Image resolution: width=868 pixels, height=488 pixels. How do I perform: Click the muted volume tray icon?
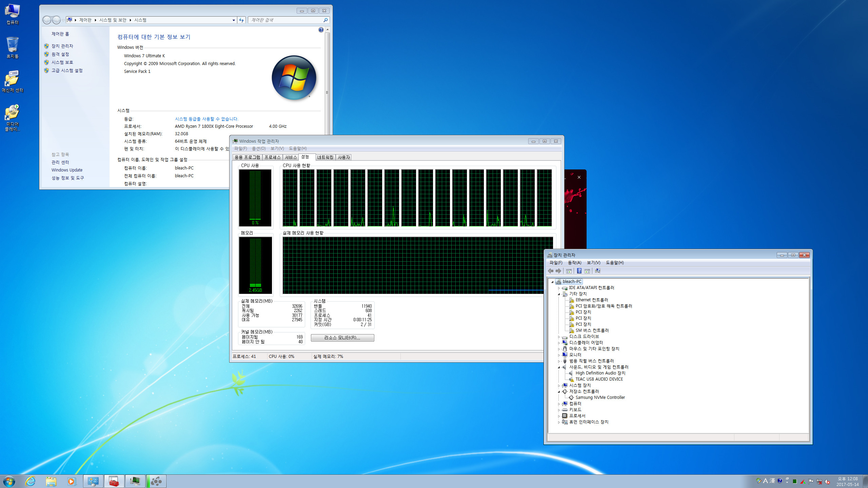tap(827, 482)
